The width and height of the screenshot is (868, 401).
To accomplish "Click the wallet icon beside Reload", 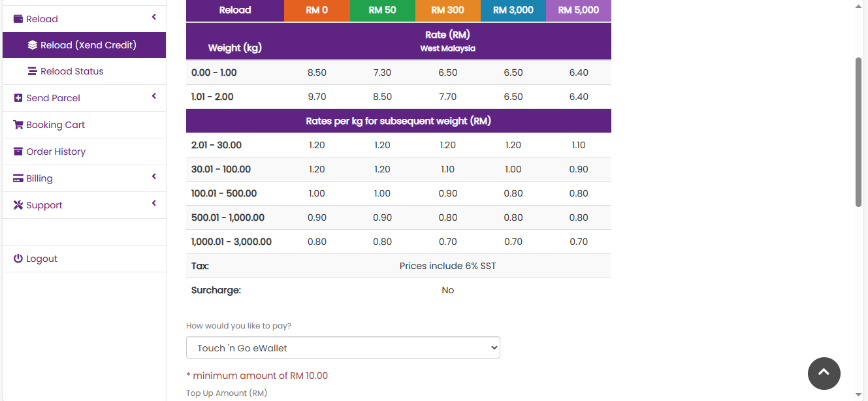I will pos(18,19).
